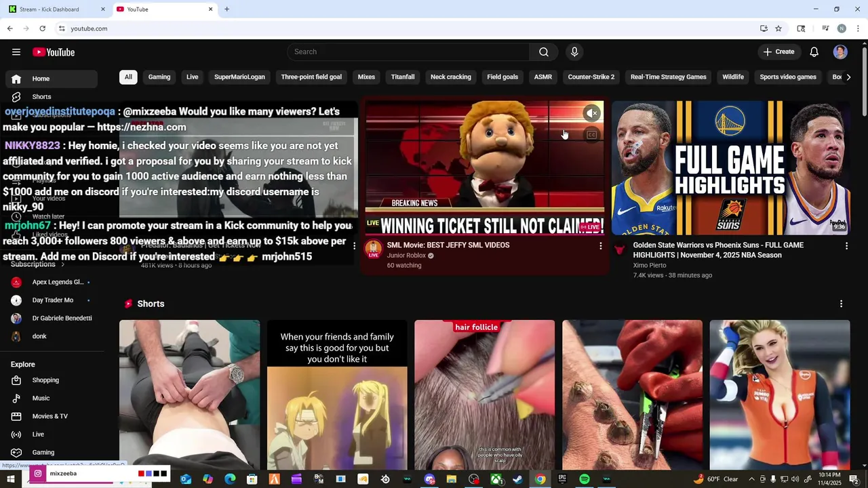Select the Mixes chip
Screen dimensions: 868x488
366,77
